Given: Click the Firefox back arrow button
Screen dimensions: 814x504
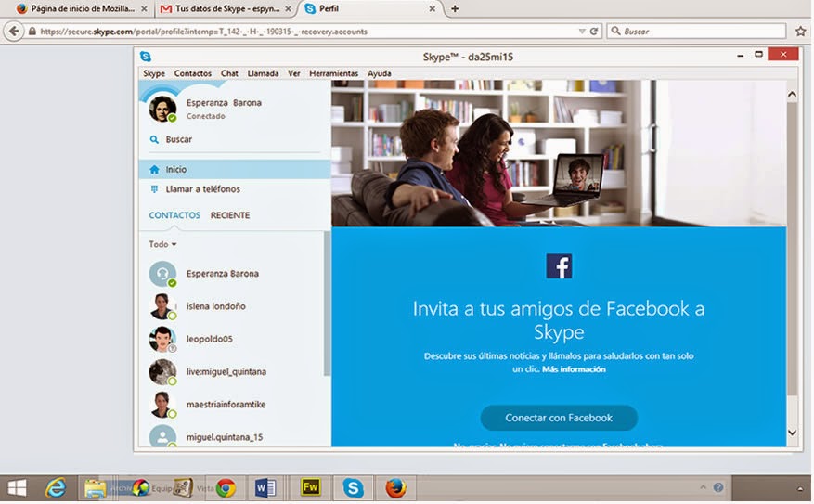Looking at the screenshot, I should 14,32.
